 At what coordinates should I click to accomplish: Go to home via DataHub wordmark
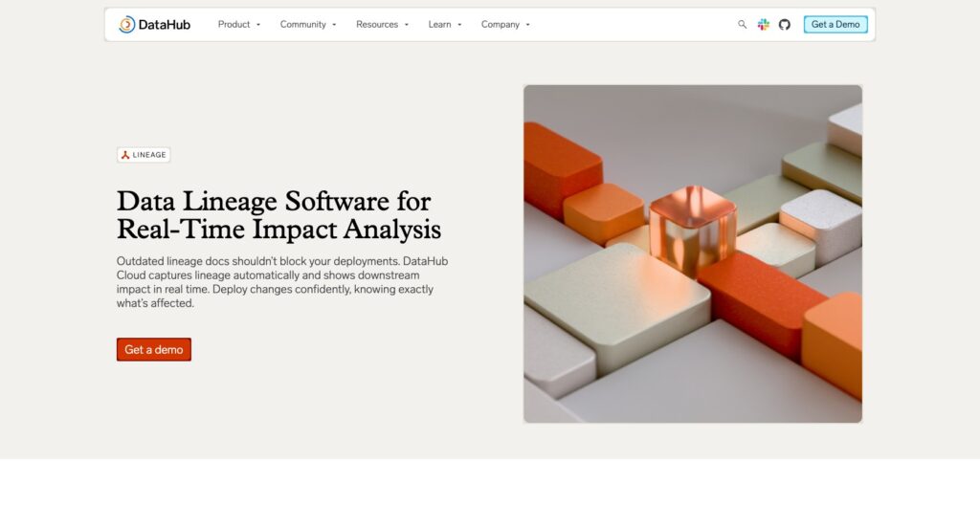click(165, 25)
